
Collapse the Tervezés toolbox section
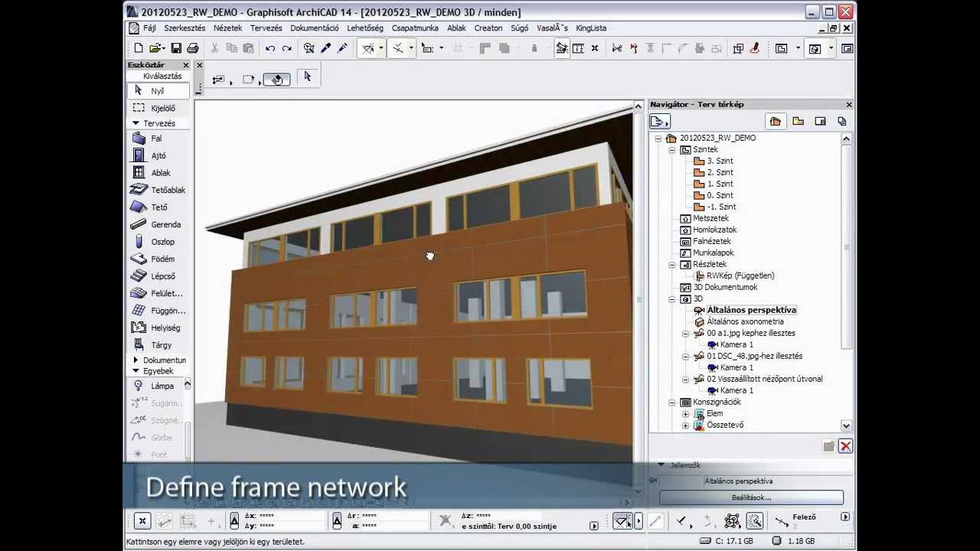pyautogui.click(x=136, y=123)
